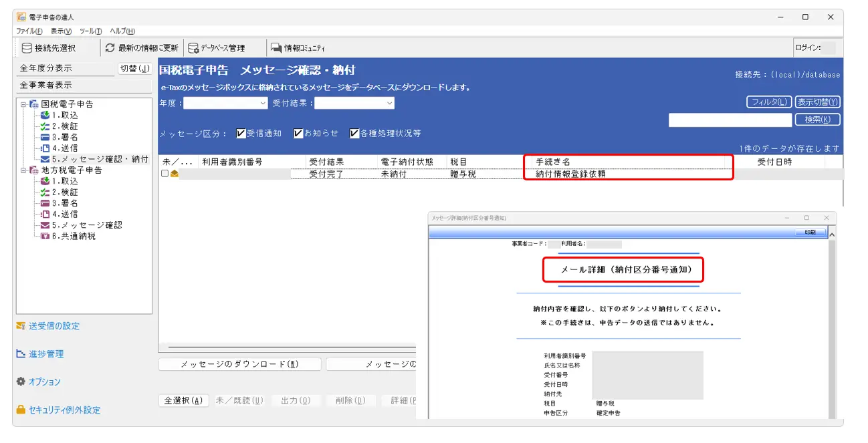The width and height of the screenshot is (868, 443).
Task: Open オプション gear in sidebar
Action: (x=21, y=382)
